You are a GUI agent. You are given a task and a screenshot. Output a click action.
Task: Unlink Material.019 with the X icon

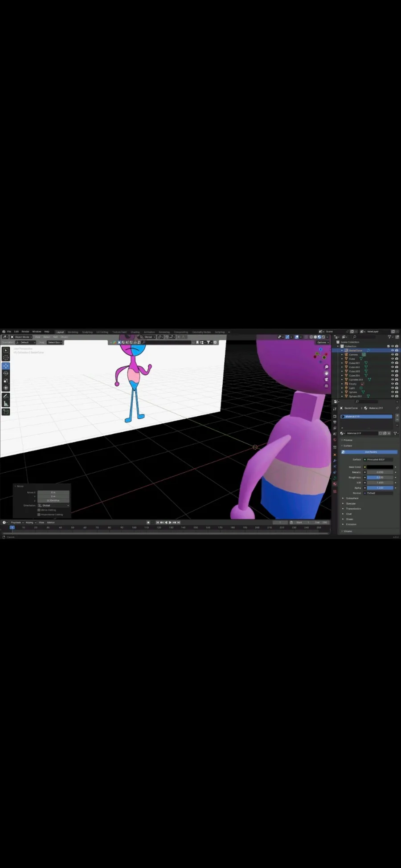(389, 433)
